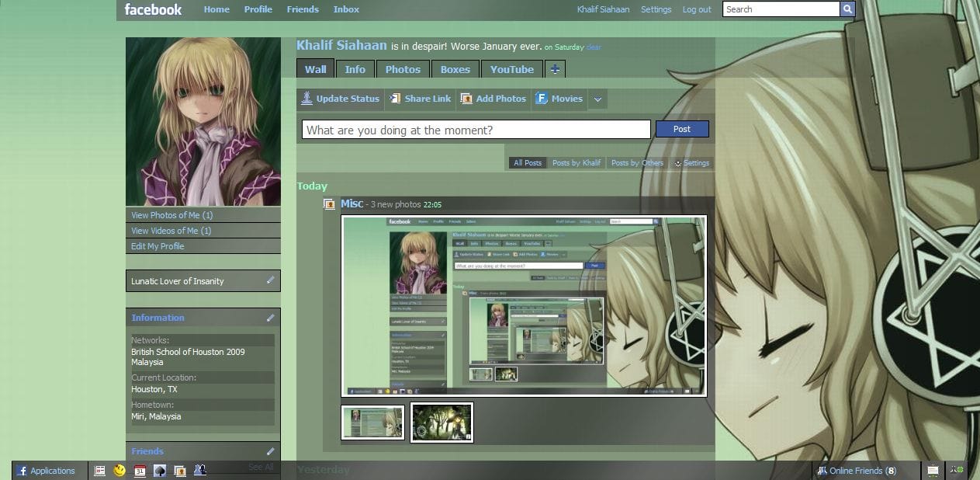Screen dimensions: 980x480
Task: Click the Facebook icon beside Applications
Action: 23,471
